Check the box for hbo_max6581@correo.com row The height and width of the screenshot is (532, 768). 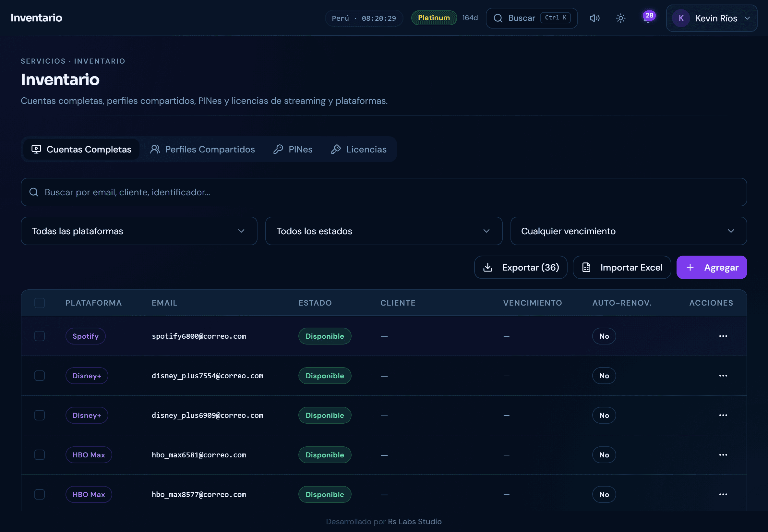pyautogui.click(x=40, y=455)
